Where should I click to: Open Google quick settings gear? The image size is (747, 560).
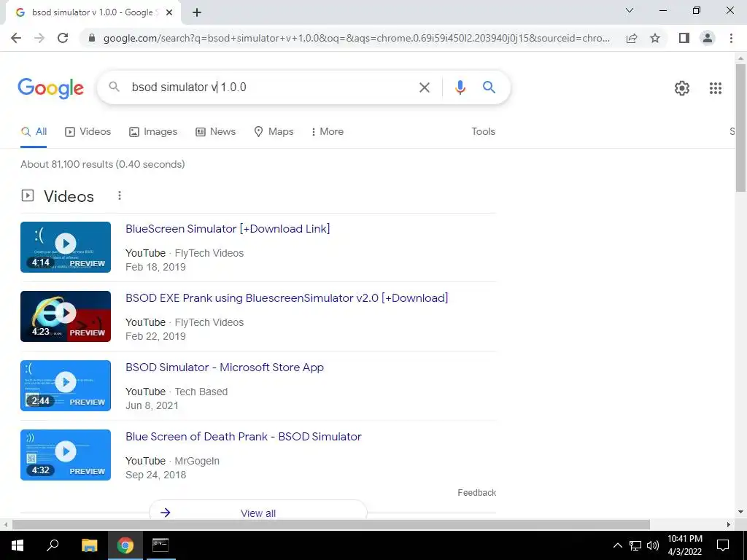tap(682, 88)
